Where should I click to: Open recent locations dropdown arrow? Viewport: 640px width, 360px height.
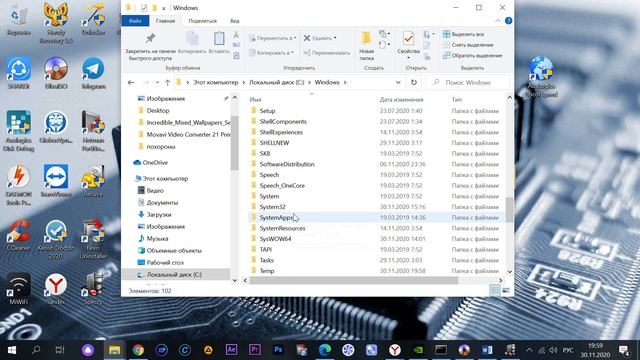[x=157, y=82]
